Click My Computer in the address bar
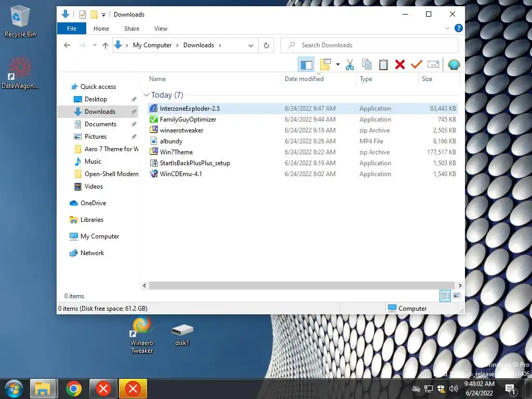Image resolution: width=532 pixels, height=399 pixels. point(152,45)
